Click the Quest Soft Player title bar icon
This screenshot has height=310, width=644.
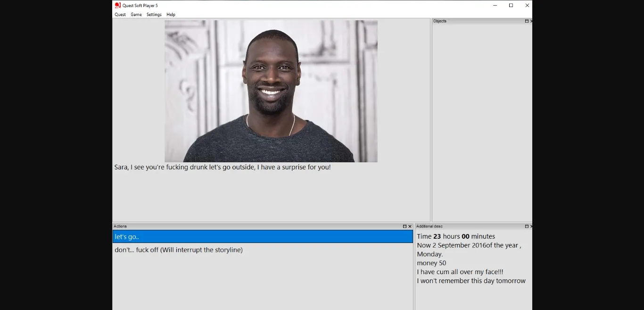118,5
